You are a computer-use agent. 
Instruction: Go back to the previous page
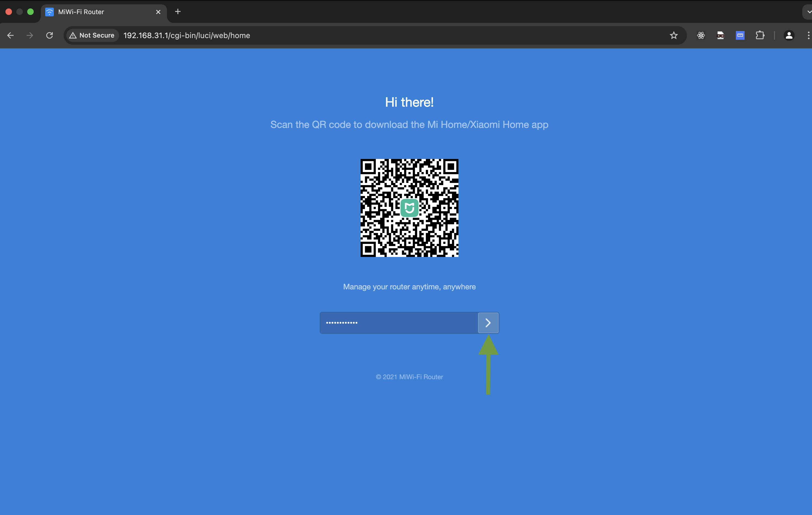10,35
